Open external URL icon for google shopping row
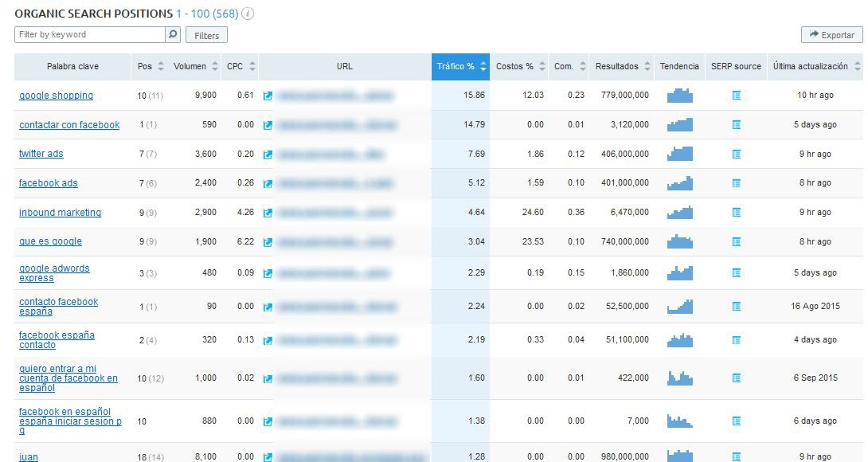This screenshot has width=868, height=462. (x=268, y=96)
